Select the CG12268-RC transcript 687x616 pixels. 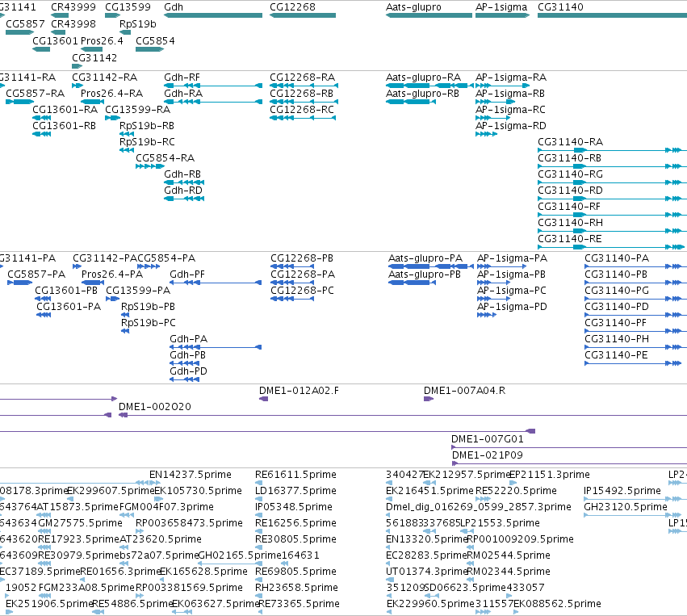[303, 118]
